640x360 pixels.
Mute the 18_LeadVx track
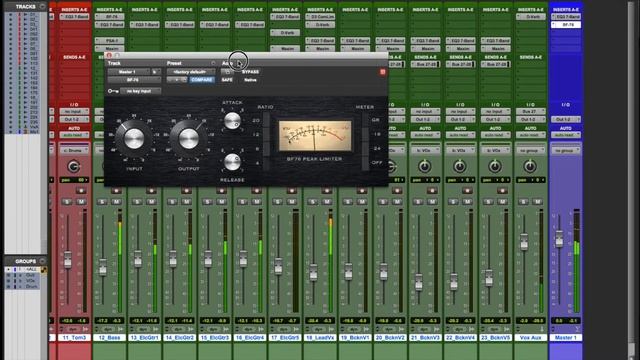tap(327, 202)
